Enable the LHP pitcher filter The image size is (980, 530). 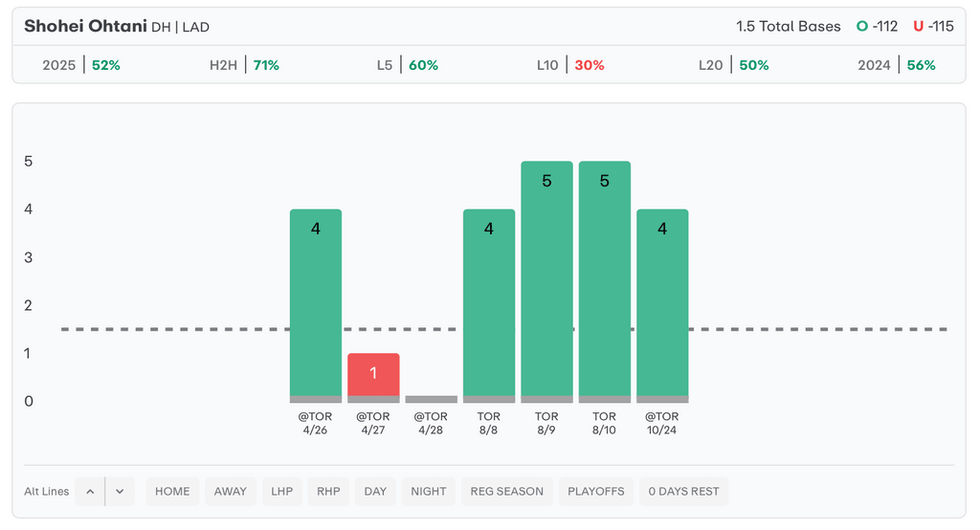(x=281, y=492)
